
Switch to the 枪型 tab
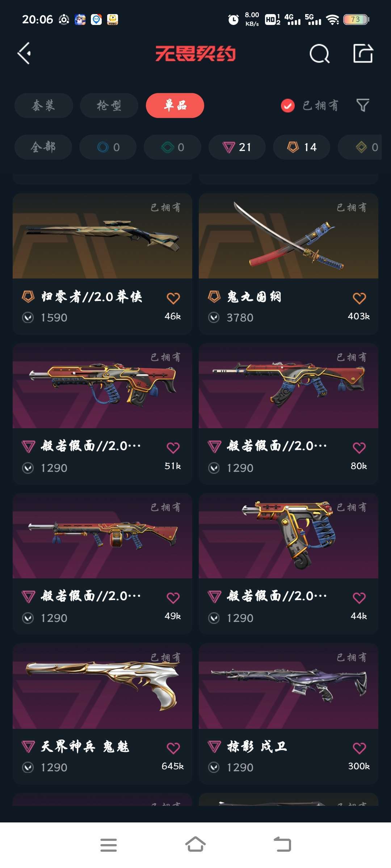(x=109, y=105)
